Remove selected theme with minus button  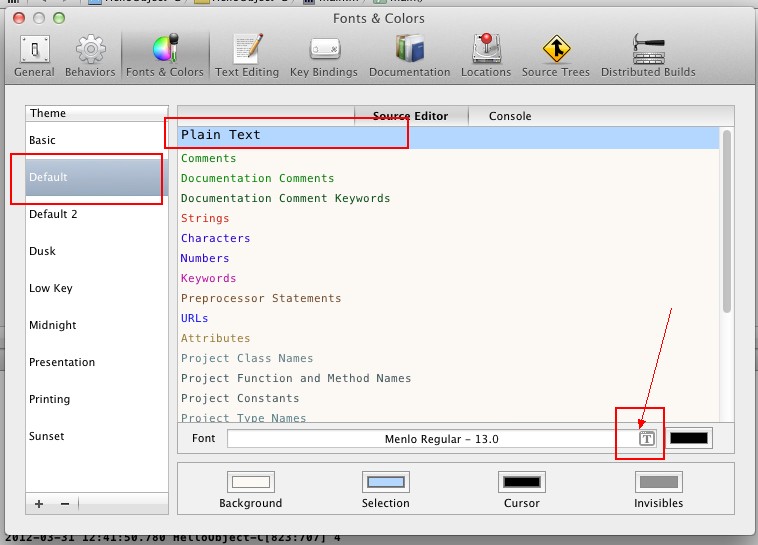pyautogui.click(x=65, y=504)
